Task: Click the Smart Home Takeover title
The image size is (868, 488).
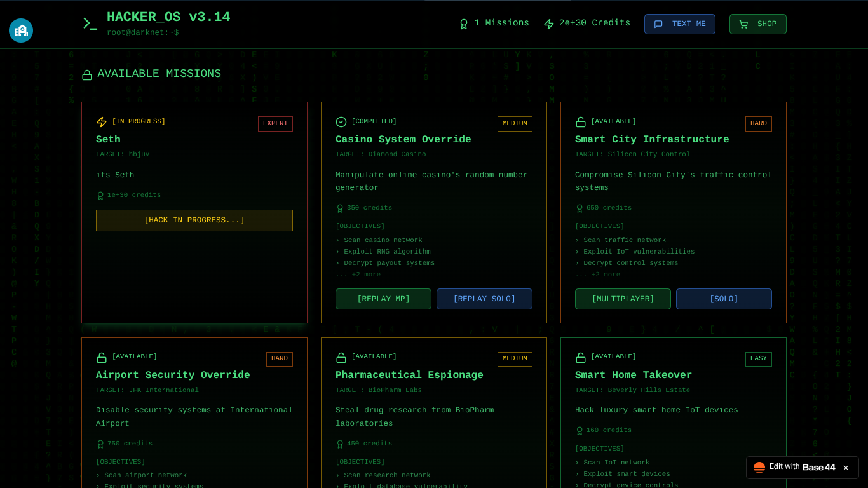Action: 634,376
